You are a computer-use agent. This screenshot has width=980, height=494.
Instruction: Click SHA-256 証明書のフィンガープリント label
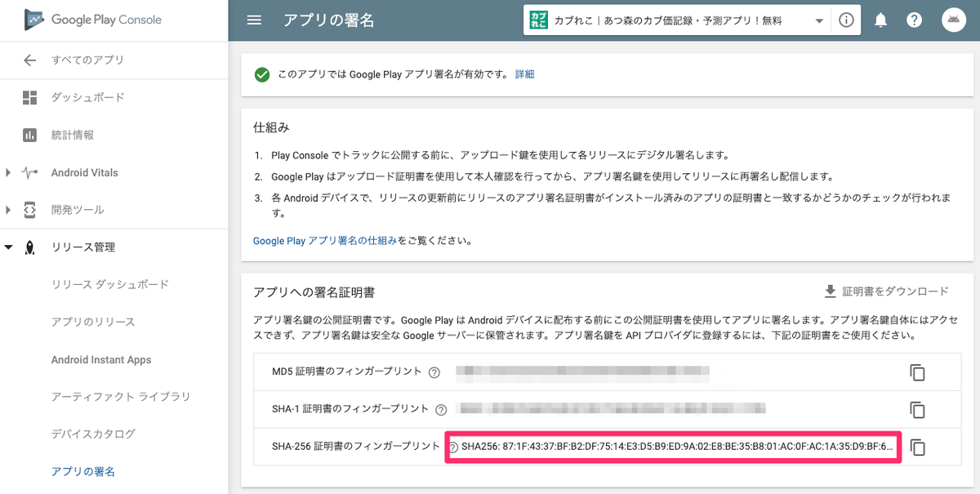coord(356,447)
